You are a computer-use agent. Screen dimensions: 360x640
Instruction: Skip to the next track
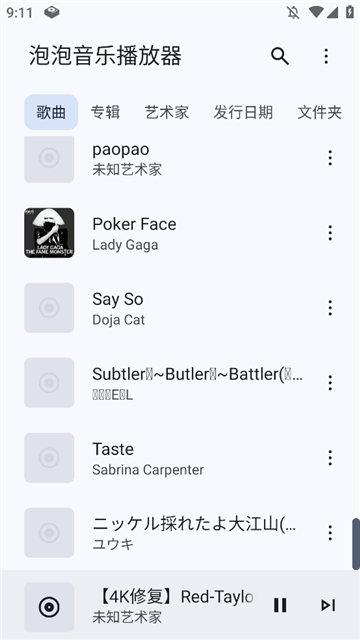328,605
